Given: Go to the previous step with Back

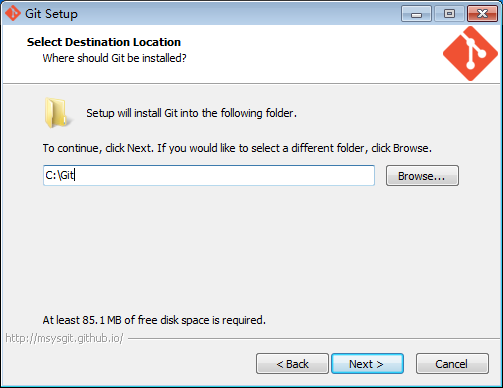Looking at the screenshot, I should click(x=292, y=364).
